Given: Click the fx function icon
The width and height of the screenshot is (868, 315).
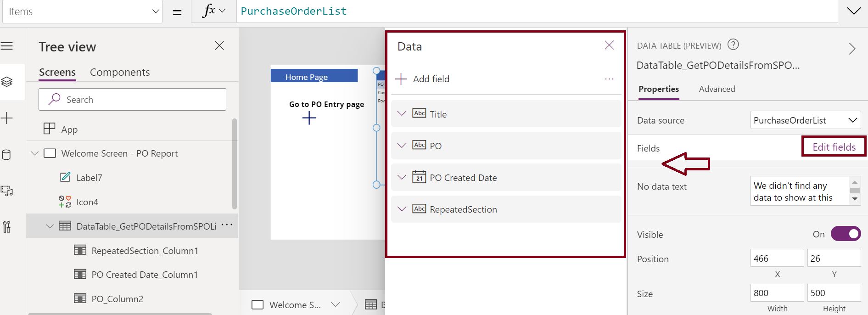Looking at the screenshot, I should point(209,11).
